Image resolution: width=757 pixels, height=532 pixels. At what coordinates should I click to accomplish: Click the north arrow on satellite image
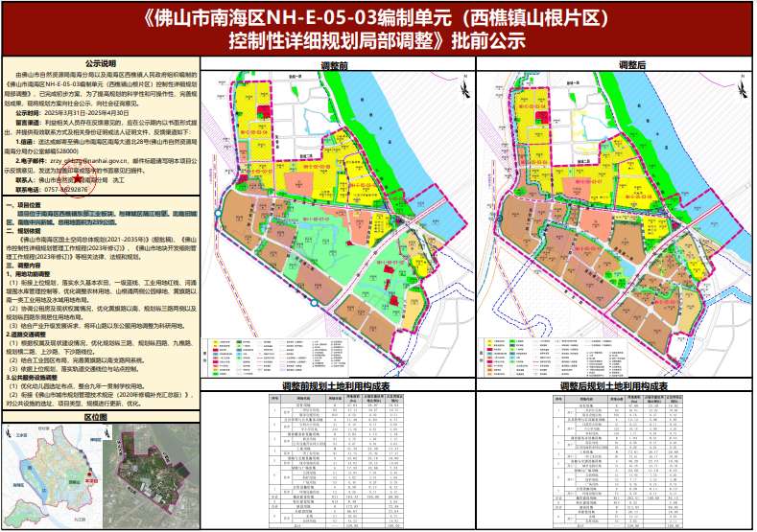point(108,432)
